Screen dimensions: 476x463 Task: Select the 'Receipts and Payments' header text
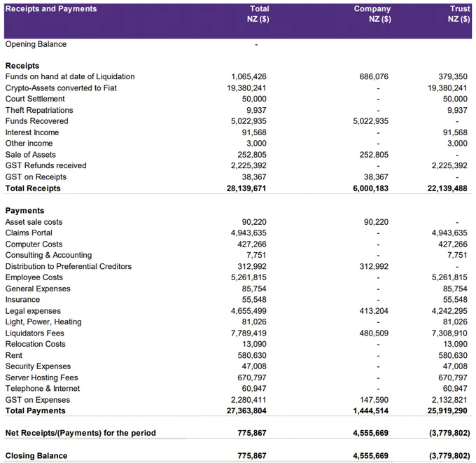[51, 9]
